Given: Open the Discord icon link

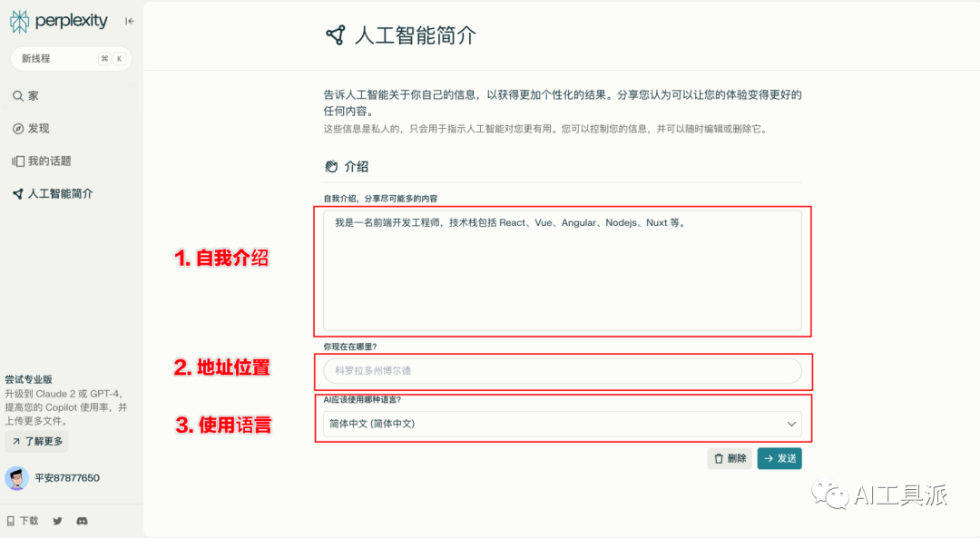Looking at the screenshot, I should 82,521.
